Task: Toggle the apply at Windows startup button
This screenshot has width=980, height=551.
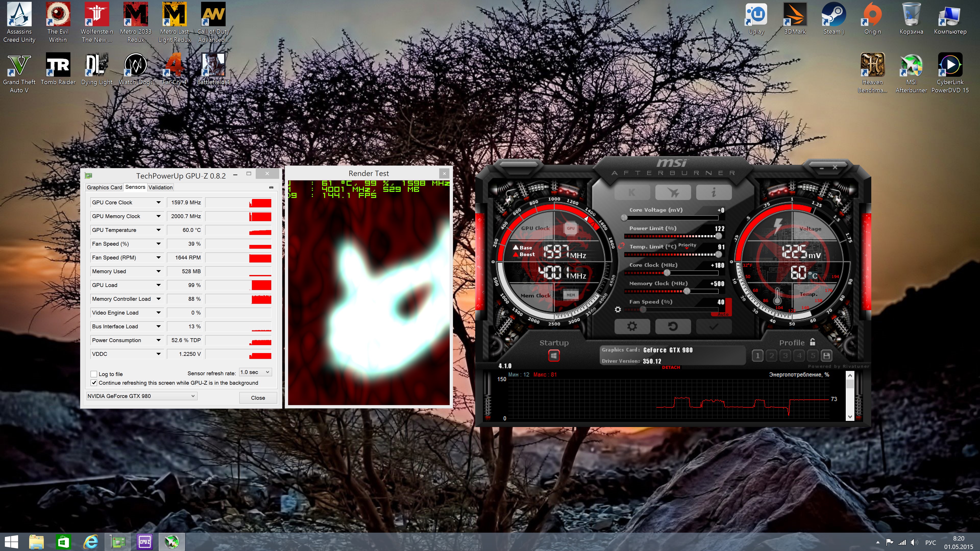Action: (554, 356)
